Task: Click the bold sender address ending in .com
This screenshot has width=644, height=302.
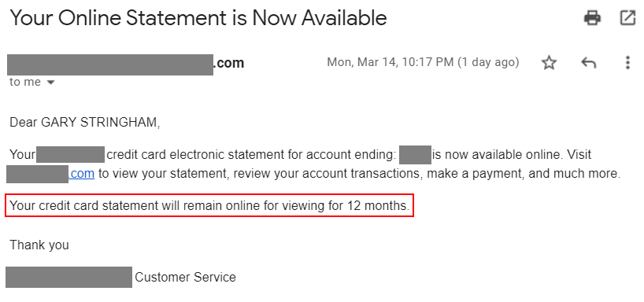Action: pyautogui.click(x=126, y=64)
